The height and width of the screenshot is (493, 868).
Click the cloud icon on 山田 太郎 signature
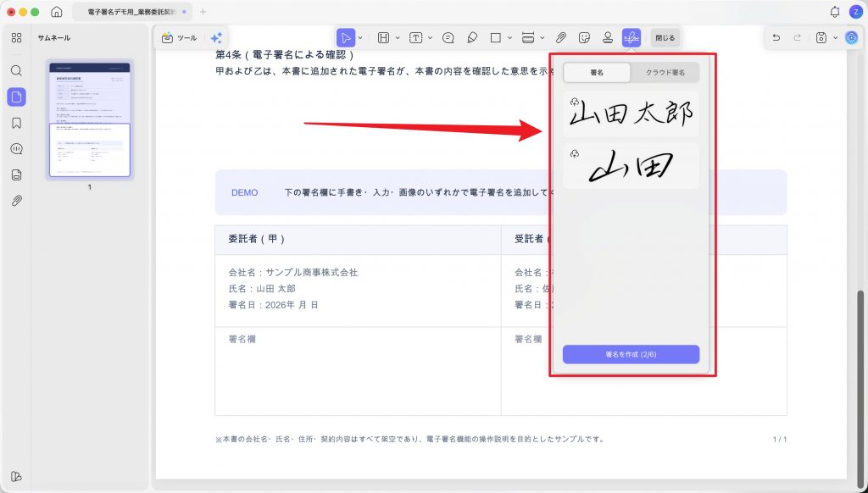pyautogui.click(x=575, y=102)
